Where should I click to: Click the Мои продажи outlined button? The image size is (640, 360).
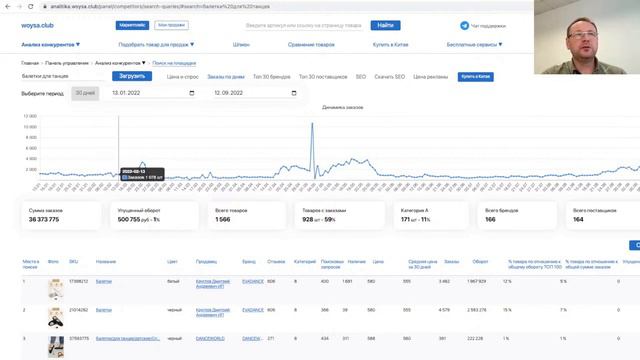click(x=171, y=25)
